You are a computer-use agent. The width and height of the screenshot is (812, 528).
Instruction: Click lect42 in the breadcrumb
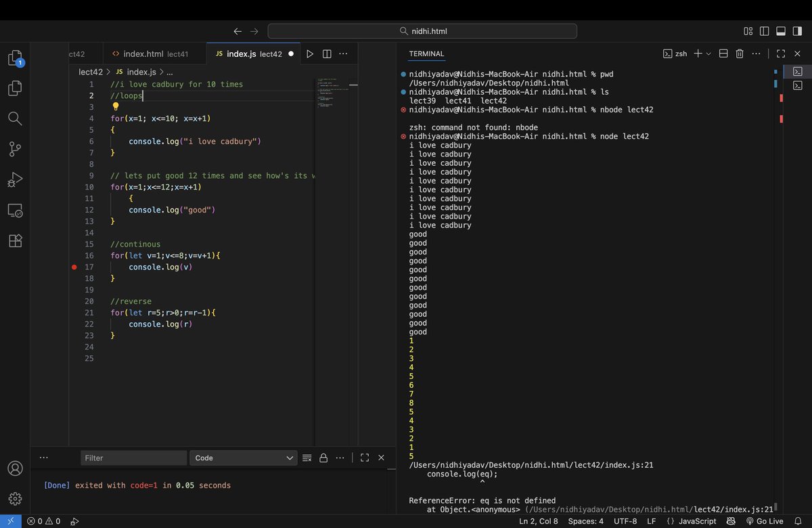click(x=91, y=72)
